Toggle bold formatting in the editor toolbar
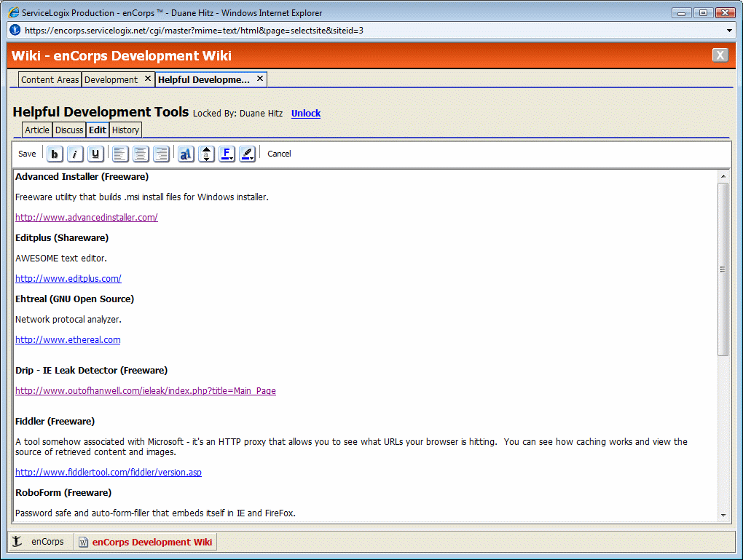 [x=55, y=154]
